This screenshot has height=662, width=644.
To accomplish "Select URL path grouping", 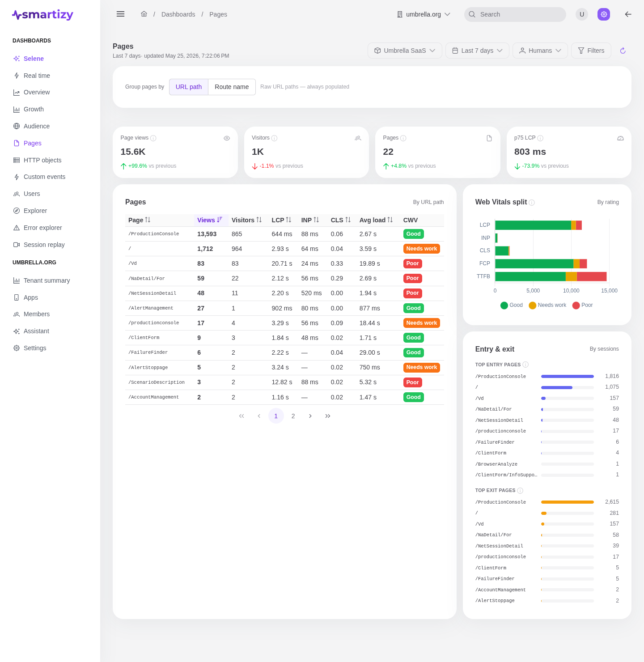I will (189, 87).
